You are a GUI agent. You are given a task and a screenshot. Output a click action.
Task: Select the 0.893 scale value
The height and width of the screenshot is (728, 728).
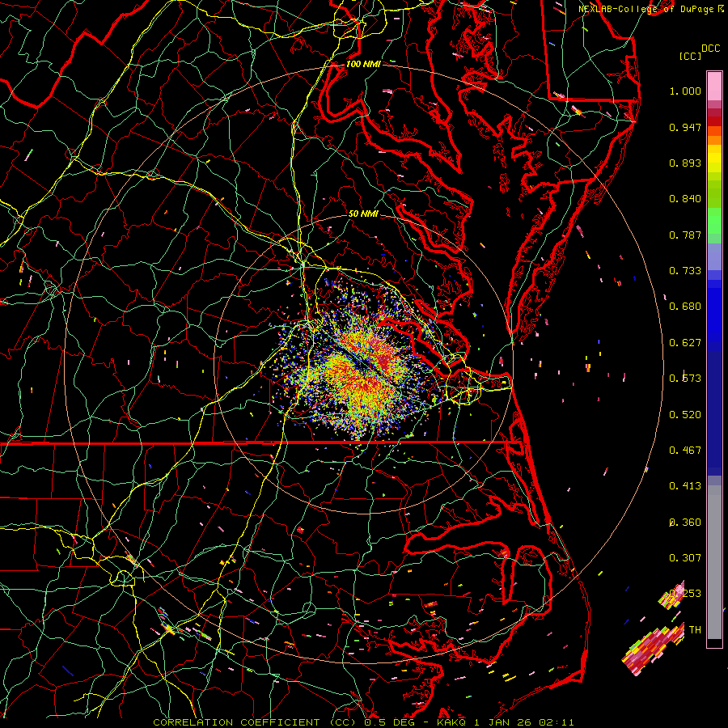click(x=685, y=163)
